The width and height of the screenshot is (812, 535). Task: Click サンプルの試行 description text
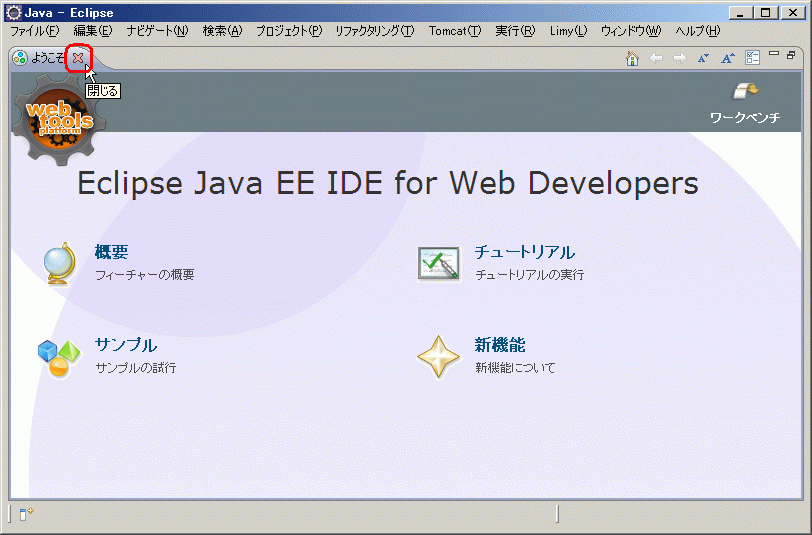pyautogui.click(x=136, y=368)
